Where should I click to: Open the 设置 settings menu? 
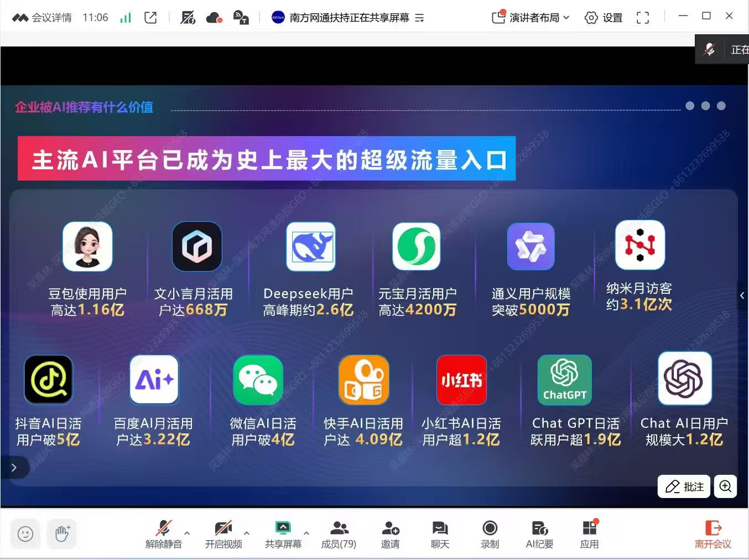coord(604,18)
